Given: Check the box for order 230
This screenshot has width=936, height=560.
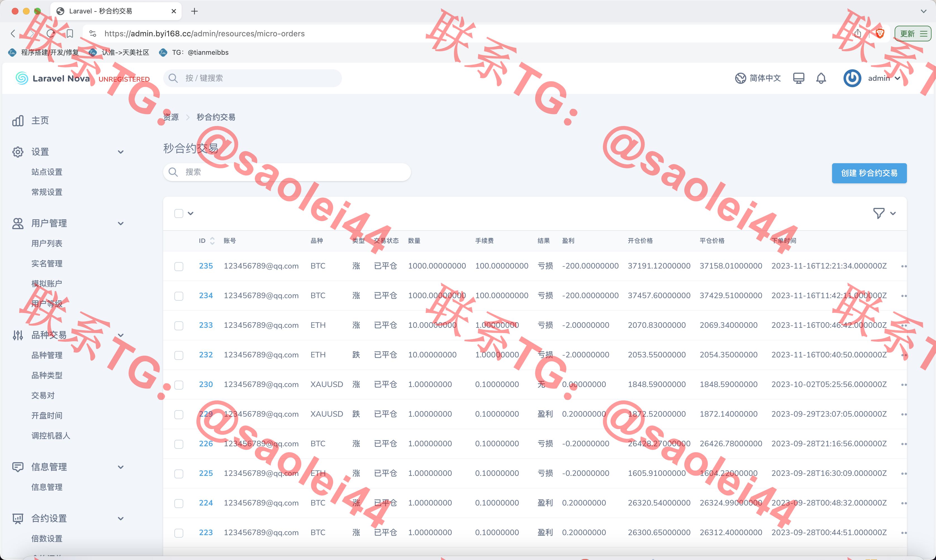Looking at the screenshot, I should click(179, 385).
